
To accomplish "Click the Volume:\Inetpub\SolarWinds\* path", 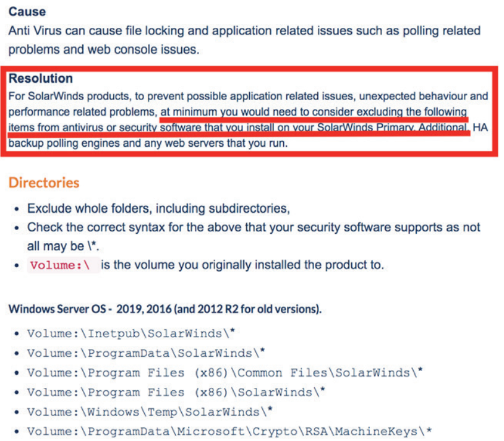I will [x=131, y=333].
